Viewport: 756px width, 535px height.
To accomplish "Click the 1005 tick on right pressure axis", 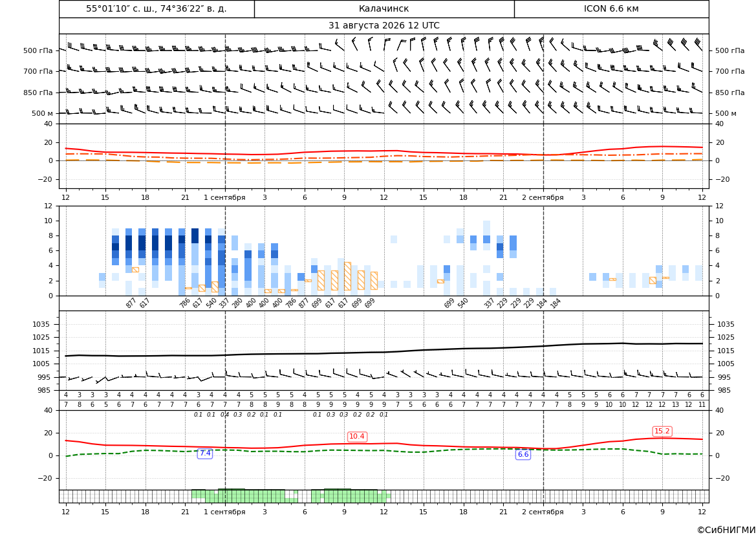I will pyautogui.click(x=726, y=364).
